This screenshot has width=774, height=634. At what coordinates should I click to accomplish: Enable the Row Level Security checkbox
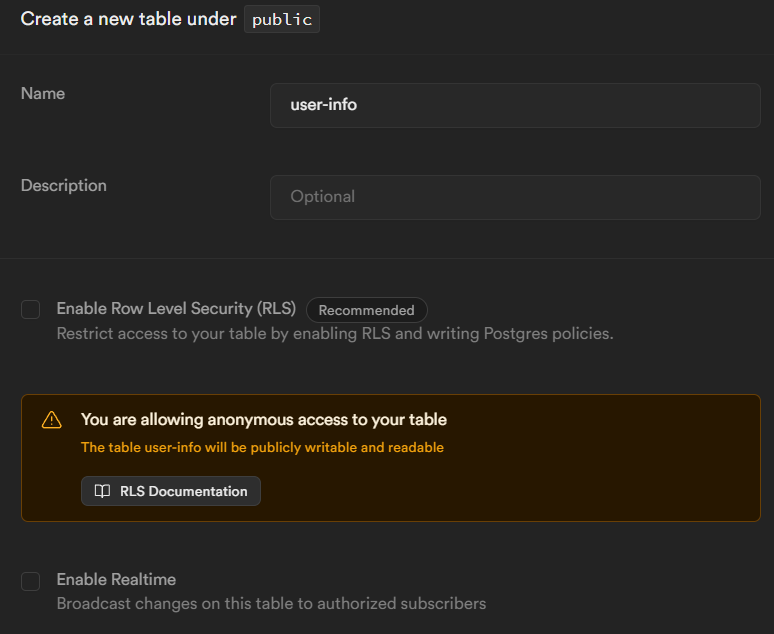(31, 310)
